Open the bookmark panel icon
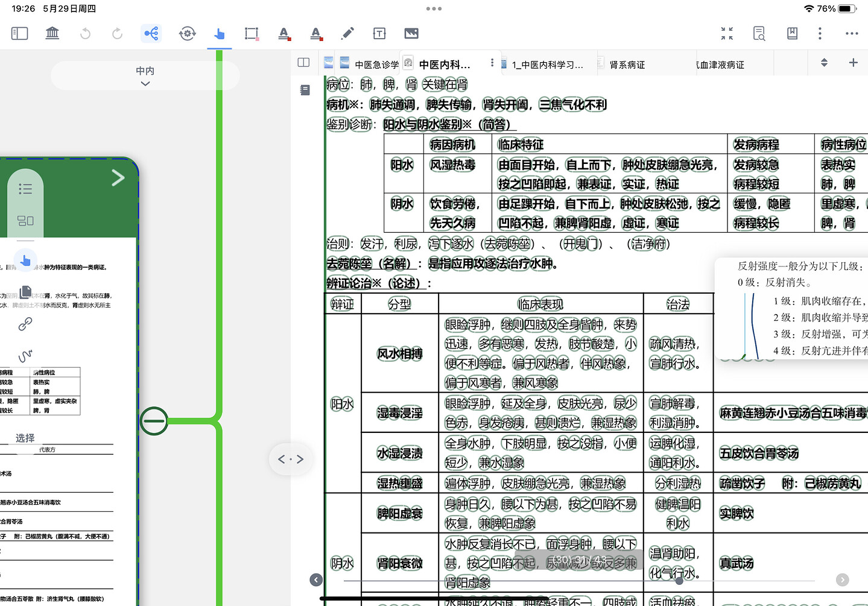The width and height of the screenshot is (868, 606). click(792, 33)
